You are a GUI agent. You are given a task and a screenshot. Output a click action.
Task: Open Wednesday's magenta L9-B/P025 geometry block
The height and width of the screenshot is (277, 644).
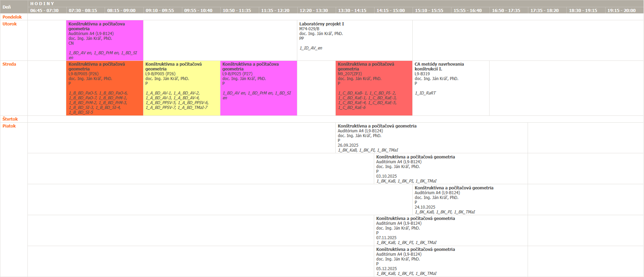(258, 88)
